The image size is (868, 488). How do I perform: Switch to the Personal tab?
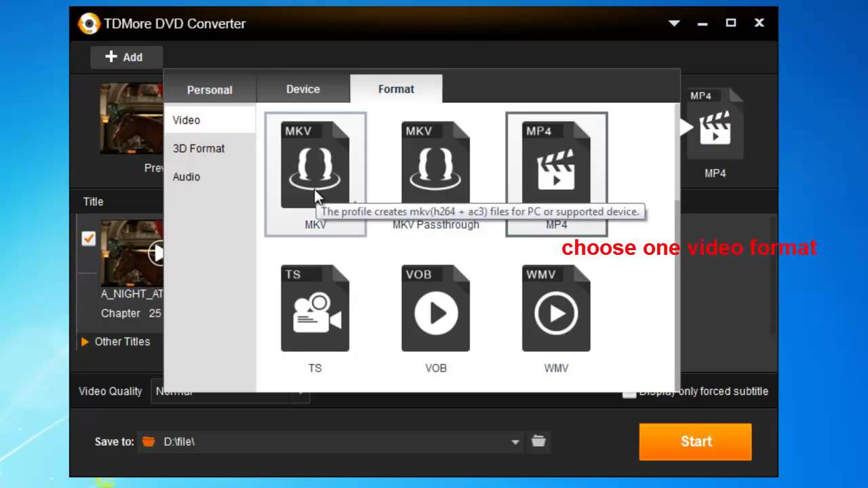[x=210, y=89]
